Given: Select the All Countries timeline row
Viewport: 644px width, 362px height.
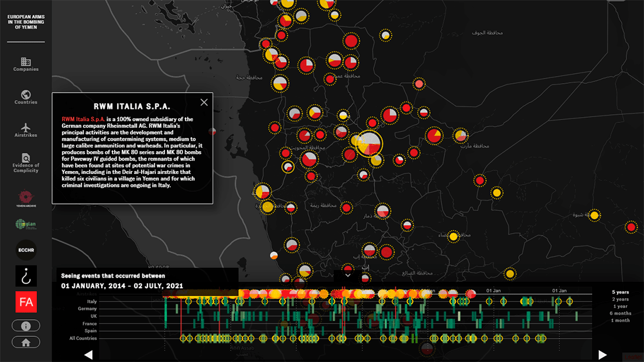Looking at the screenshot, I should tap(83, 338).
